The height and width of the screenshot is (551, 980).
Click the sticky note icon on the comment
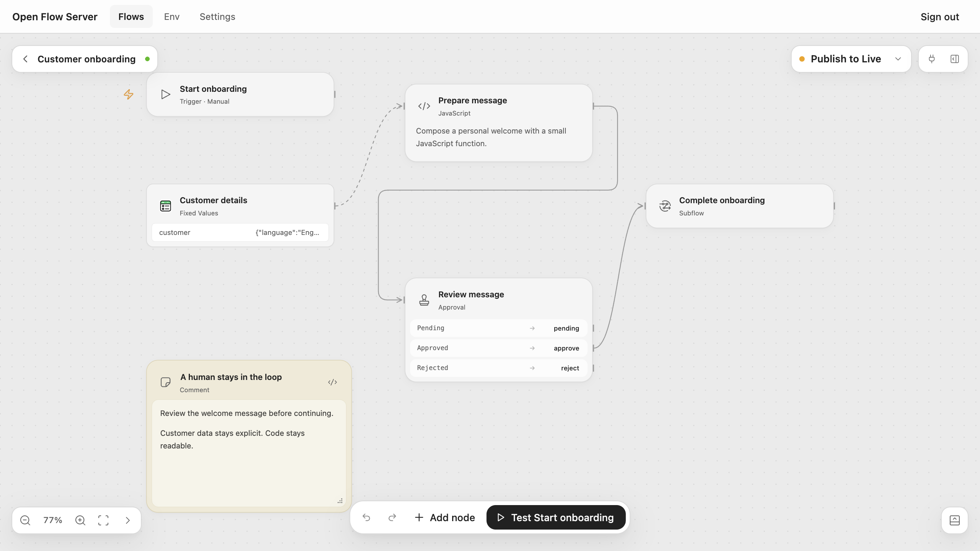(x=165, y=382)
